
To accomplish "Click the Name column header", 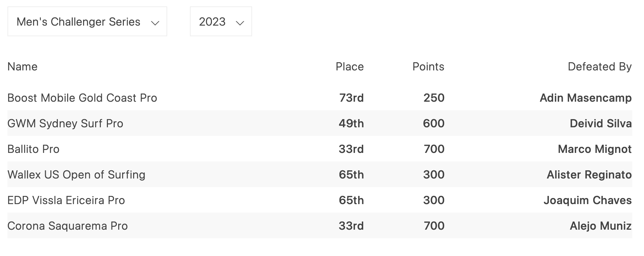I will (x=22, y=66).
